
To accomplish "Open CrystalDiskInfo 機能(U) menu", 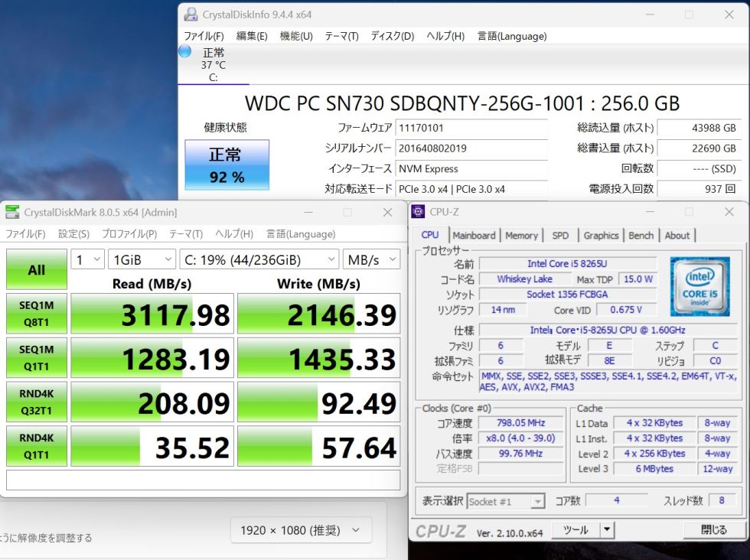I will click(x=296, y=37).
